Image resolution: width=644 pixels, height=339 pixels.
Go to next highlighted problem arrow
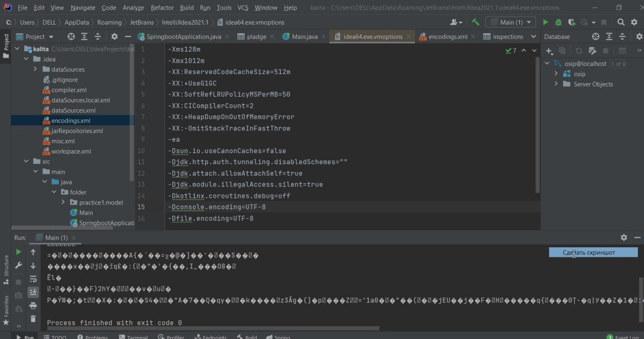pyautogui.click(x=534, y=50)
